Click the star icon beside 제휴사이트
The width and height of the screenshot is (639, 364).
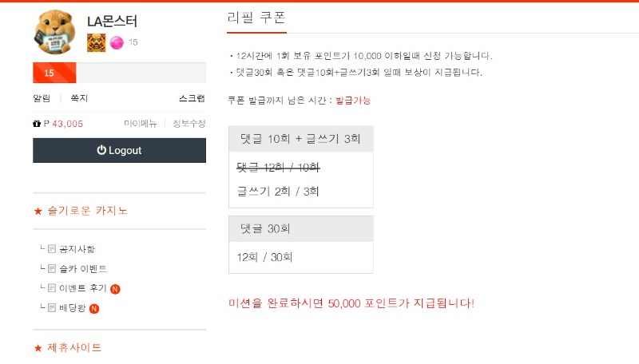click(38, 348)
